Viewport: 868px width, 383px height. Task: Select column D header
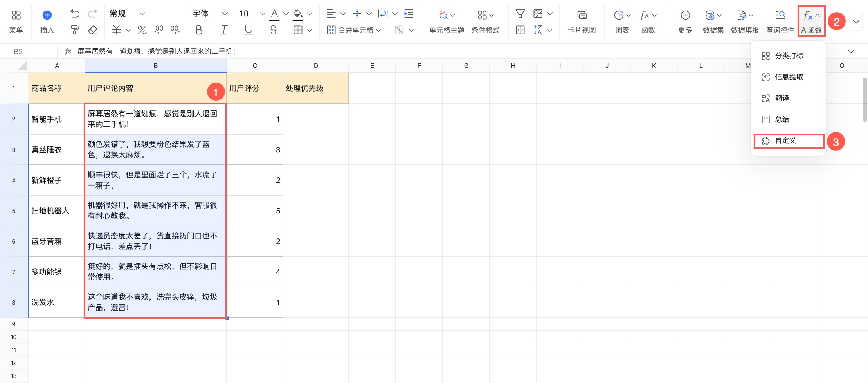[x=316, y=65]
